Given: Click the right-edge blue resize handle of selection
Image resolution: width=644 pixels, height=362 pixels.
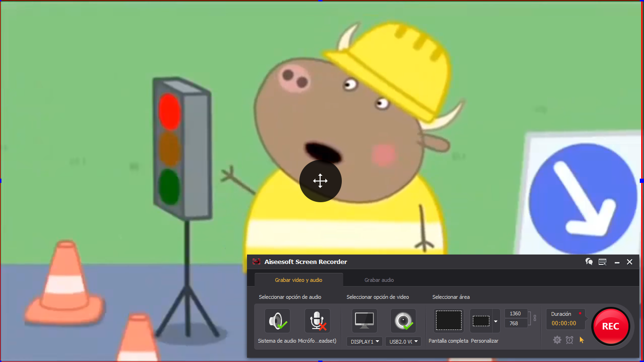Looking at the screenshot, I should tap(642, 181).
